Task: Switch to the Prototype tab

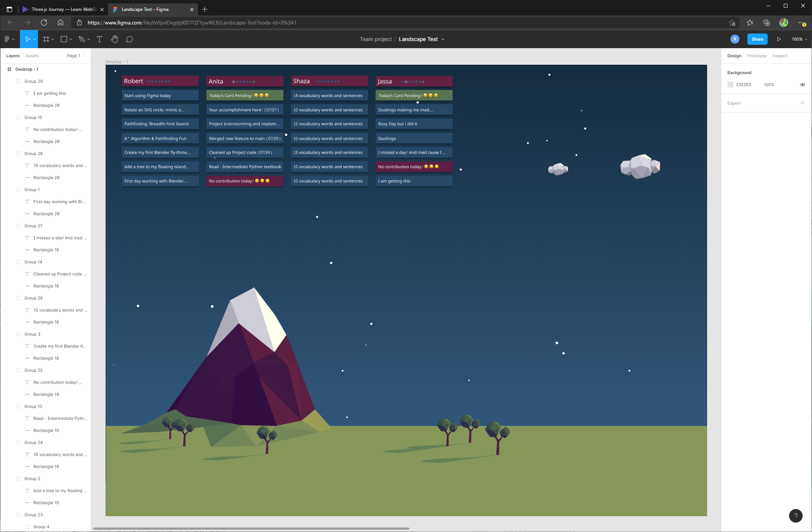Action: (x=756, y=56)
